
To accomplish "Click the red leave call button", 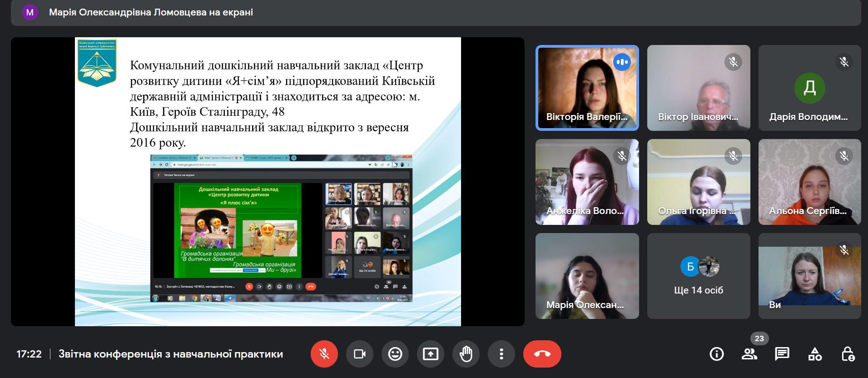I will (542, 354).
